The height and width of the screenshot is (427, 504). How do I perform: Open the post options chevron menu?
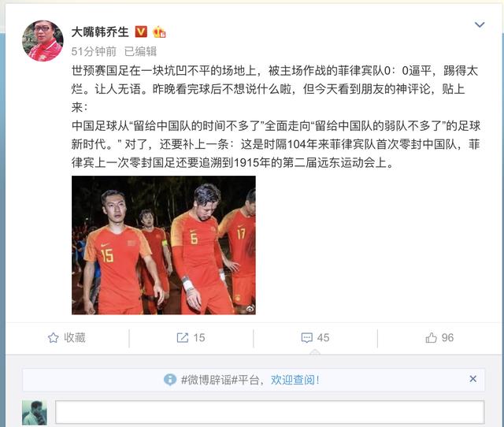pyautogui.click(x=480, y=24)
